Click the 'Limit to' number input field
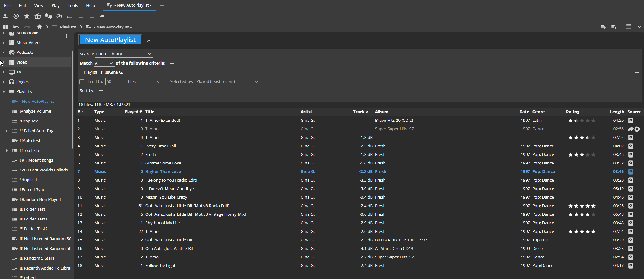This screenshot has height=279, width=644. (115, 82)
